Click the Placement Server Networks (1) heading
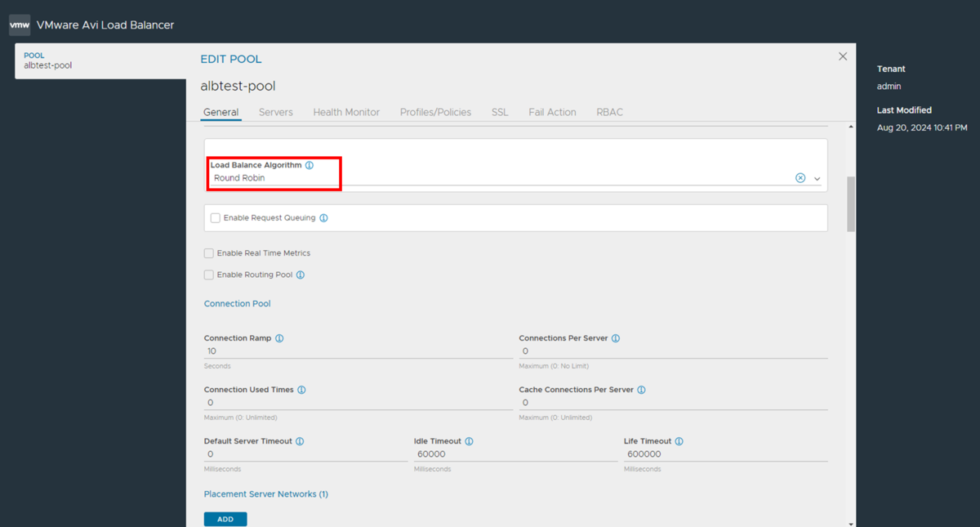This screenshot has width=980, height=527. 266,494
